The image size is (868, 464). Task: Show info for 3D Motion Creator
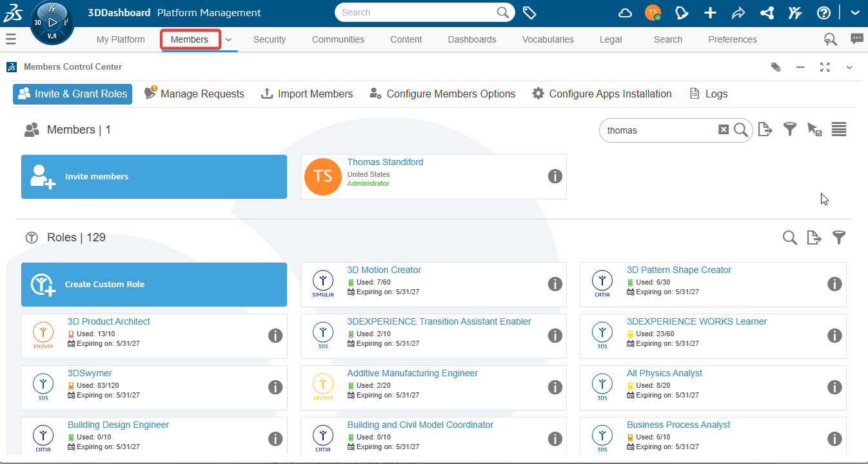(x=555, y=284)
